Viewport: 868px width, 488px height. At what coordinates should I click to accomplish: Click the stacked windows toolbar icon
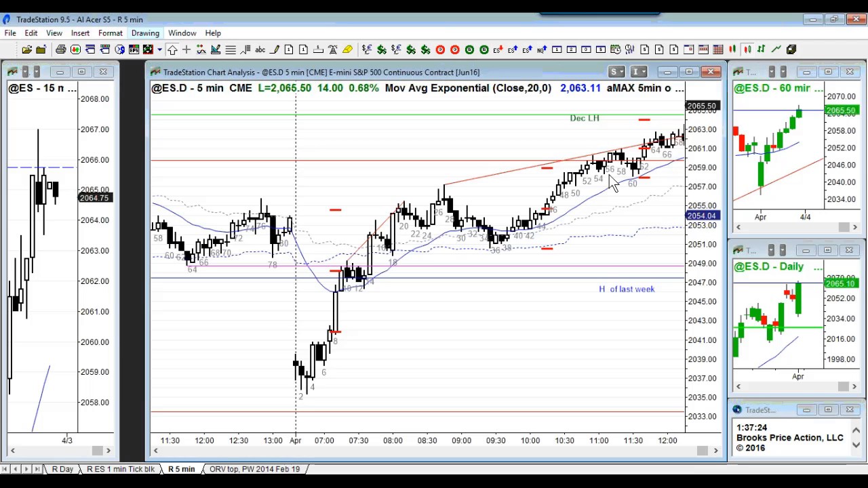[791, 49]
